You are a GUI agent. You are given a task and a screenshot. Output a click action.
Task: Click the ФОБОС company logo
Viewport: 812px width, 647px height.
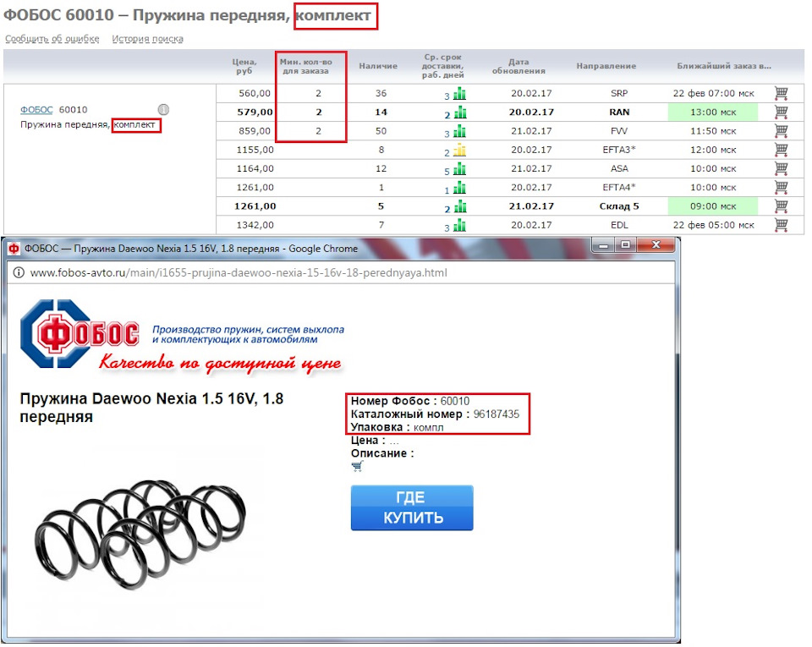coord(80,334)
